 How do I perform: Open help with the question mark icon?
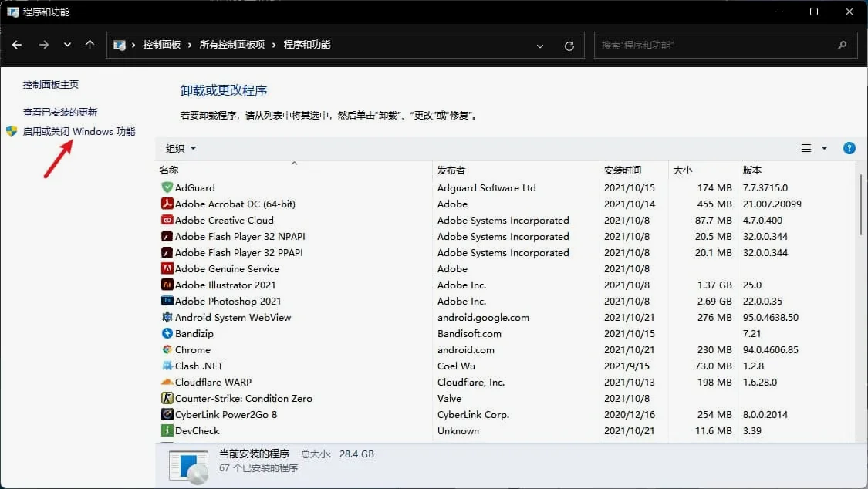coord(849,148)
